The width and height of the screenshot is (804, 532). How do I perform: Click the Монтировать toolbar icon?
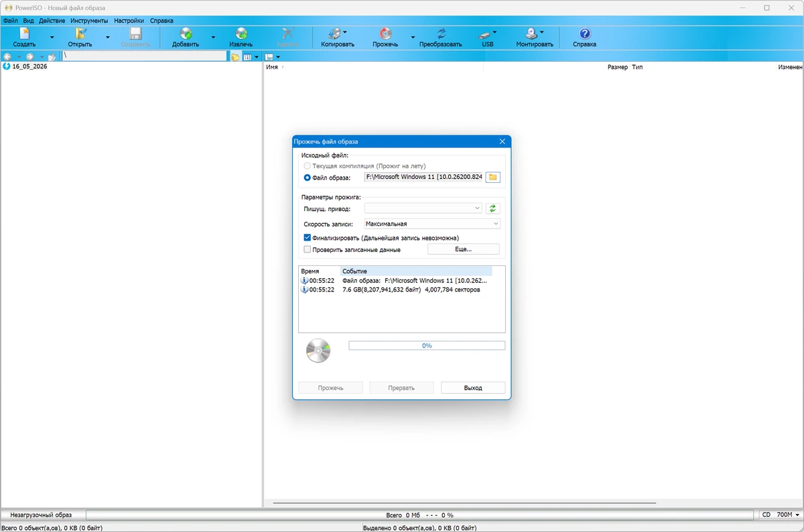pyautogui.click(x=535, y=38)
